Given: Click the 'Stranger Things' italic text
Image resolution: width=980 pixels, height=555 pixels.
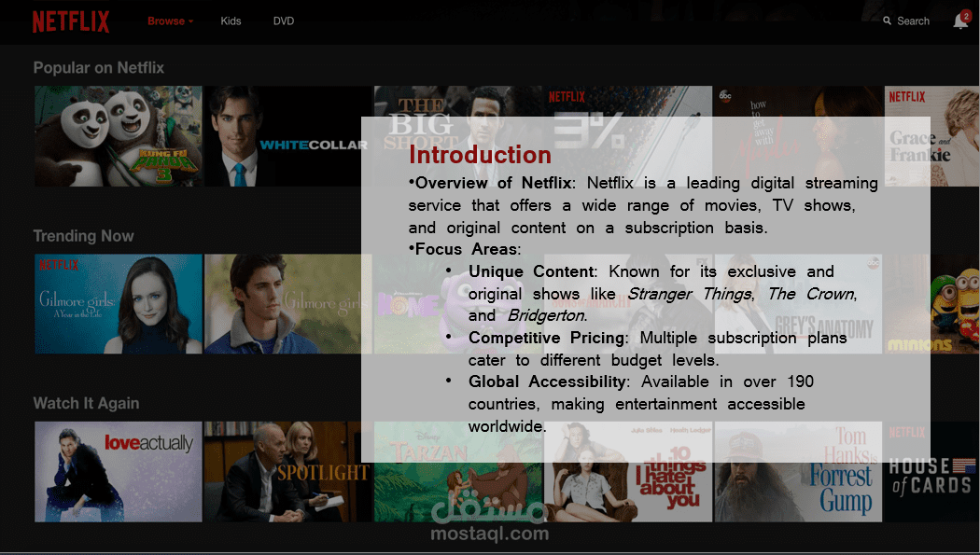Looking at the screenshot, I should [690, 294].
